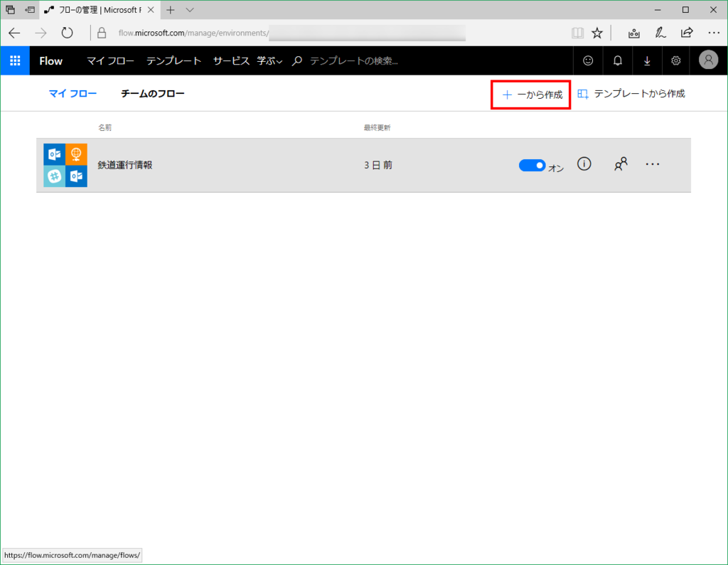Screen dimensions: 728x565
Task: Open テンプレート menu item
Action: [173, 61]
